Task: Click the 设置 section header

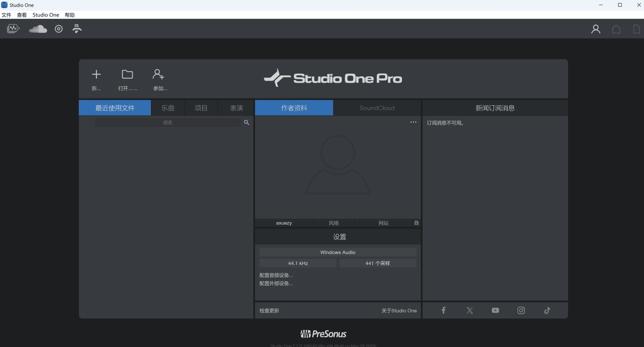Action: tap(338, 236)
